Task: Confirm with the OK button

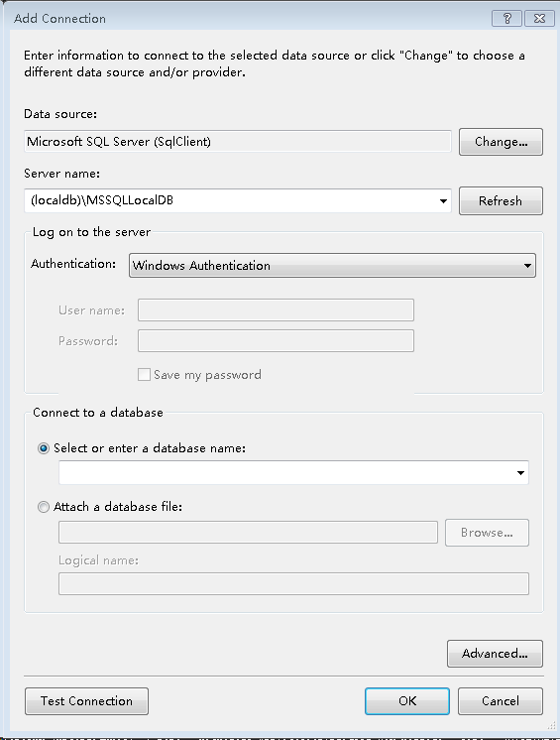Action: [x=407, y=701]
